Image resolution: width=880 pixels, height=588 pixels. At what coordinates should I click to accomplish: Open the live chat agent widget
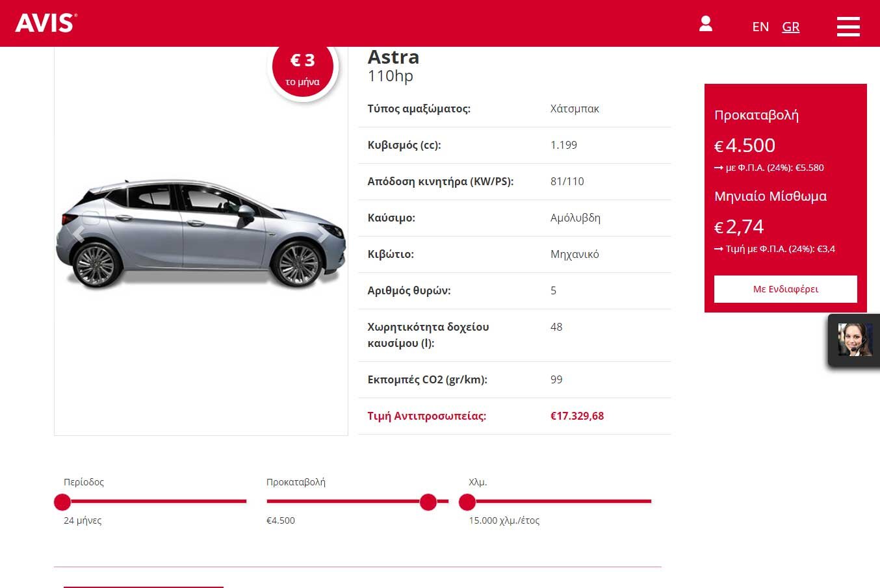854,340
